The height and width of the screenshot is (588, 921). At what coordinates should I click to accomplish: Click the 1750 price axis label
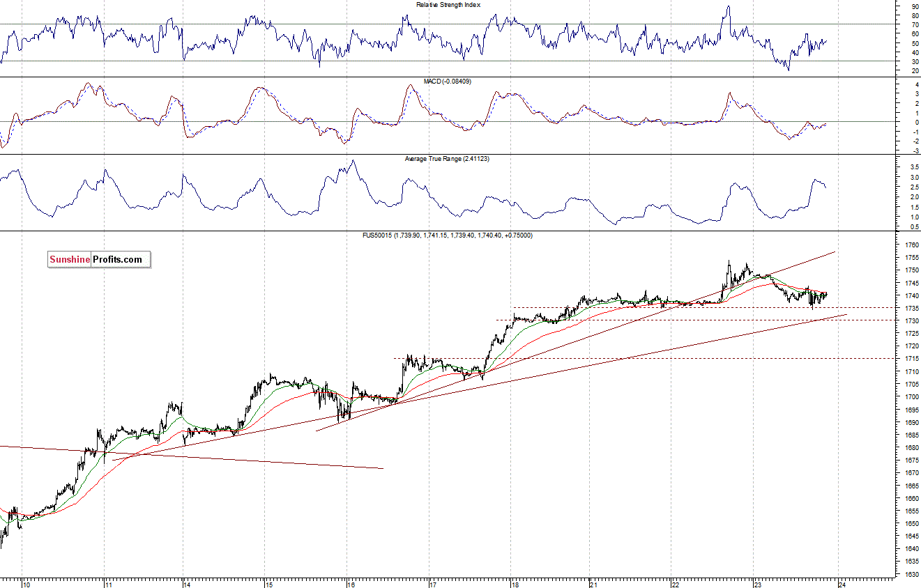click(x=913, y=270)
